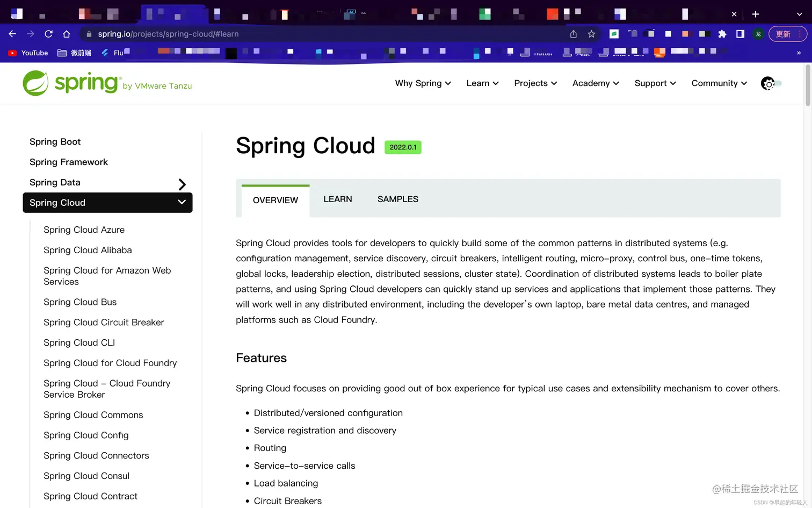This screenshot has height=508, width=812.
Task: Open Spring Cloud Azure
Action: click(x=84, y=230)
